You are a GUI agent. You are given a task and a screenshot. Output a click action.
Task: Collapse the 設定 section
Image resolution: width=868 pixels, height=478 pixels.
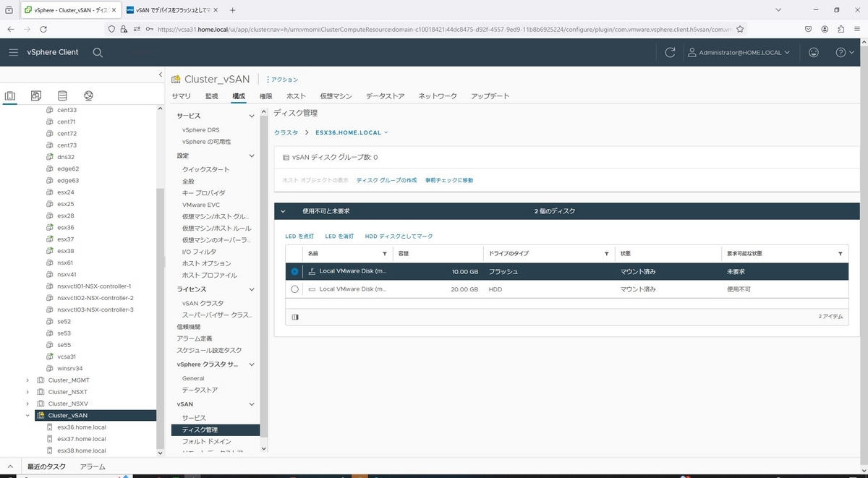[x=252, y=155]
